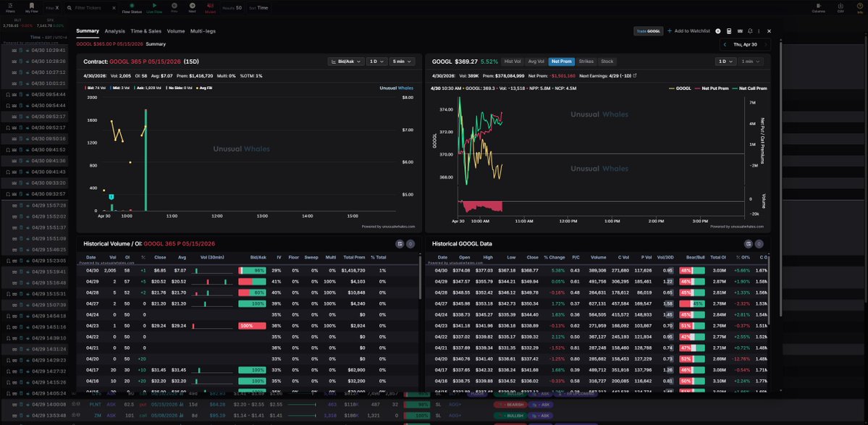Open the 5 min interval dropdown

click(403, 62)
